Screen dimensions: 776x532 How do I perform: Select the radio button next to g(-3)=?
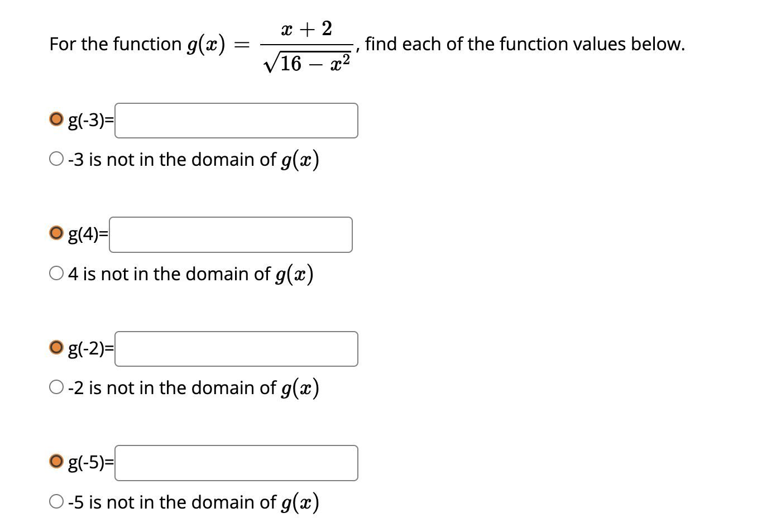click(x=56, y=119)
